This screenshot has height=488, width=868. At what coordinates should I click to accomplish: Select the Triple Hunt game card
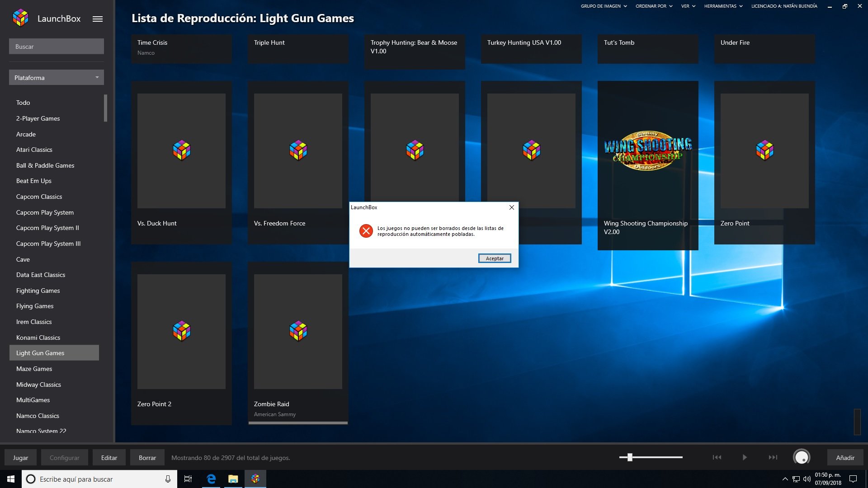pyautogui.click(x=298, y=49)
